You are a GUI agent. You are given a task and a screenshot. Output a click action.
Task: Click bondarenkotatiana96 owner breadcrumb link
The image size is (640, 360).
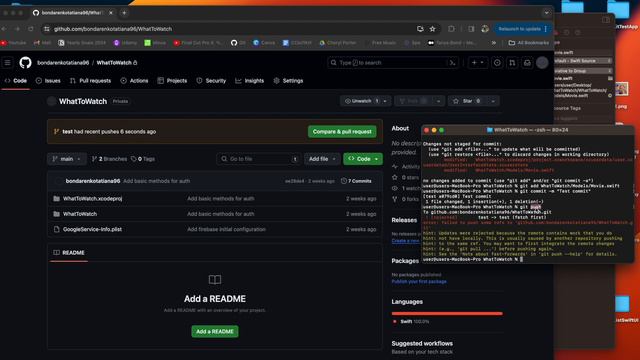(x=63, y=62)
